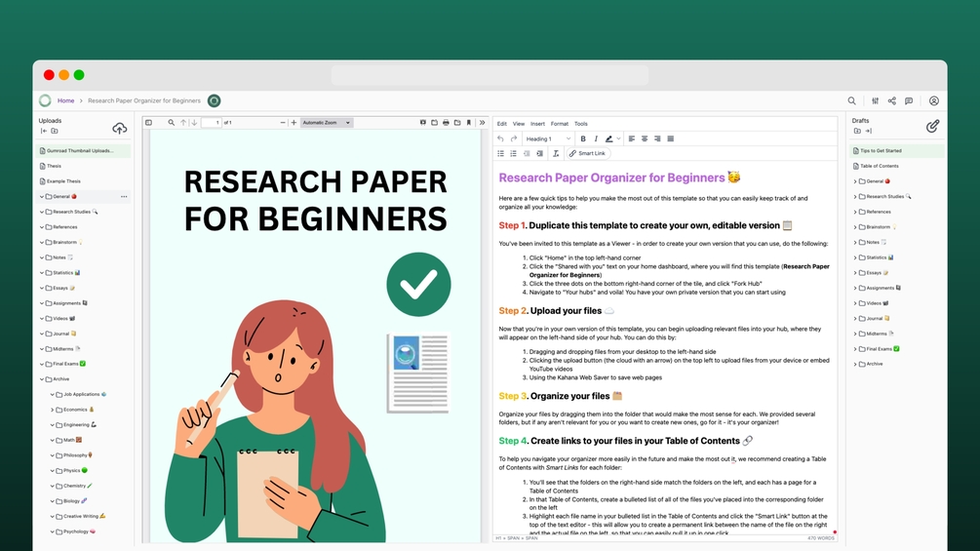Print the PDF document
The width and height of the screenshot is (980, 551).
[446, 123]
